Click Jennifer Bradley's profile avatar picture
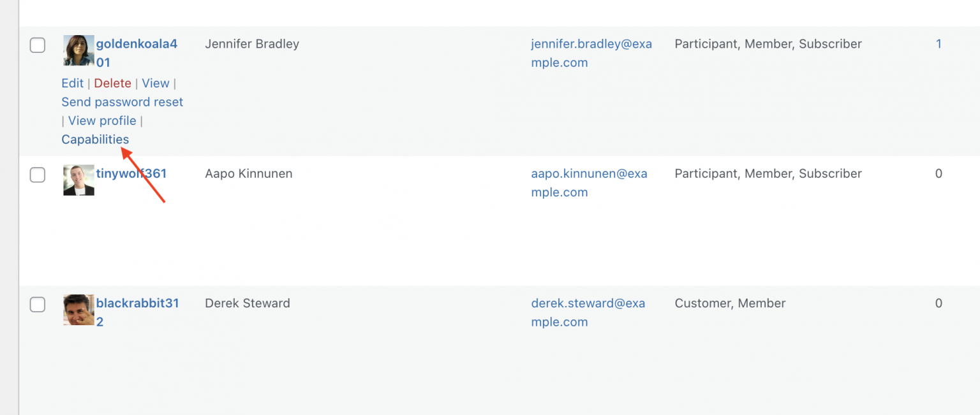Screen dimensions: 980x415 coord(78,50)
